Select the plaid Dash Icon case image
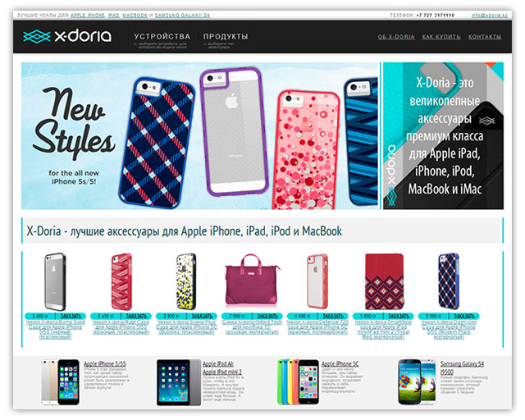Viewport: 525px width, 420px height. tap(449, 281)
